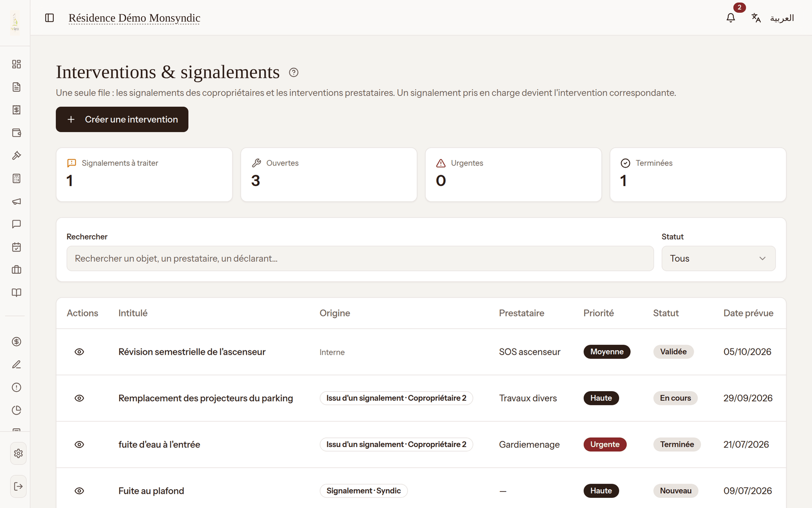Open the notifications bell with badge 2
Image resolution: width=812 pixels, height=508 pixels.
[x=731, y=18]
